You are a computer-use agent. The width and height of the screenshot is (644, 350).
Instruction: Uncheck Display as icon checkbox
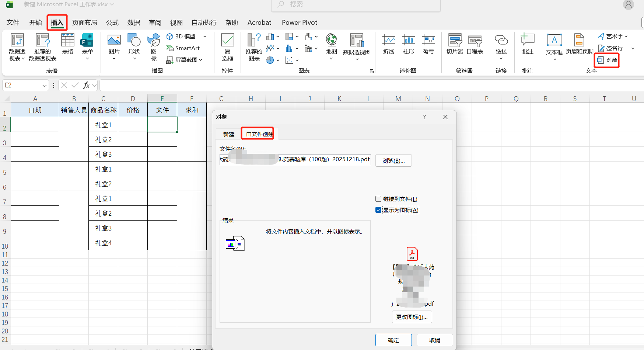[378, 210]
